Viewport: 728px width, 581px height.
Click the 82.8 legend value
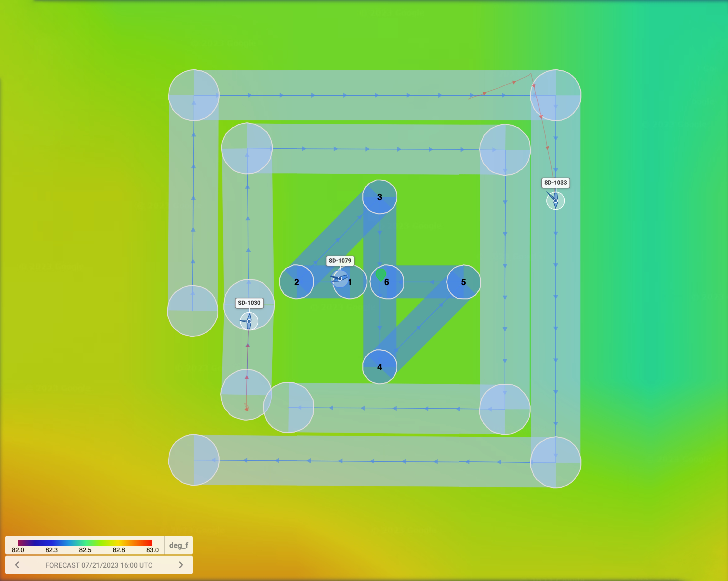[x=119, y=550]
